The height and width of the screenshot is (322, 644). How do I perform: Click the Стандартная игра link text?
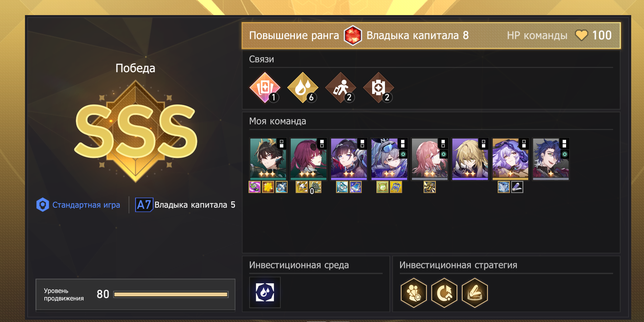(x=86, y=205)
